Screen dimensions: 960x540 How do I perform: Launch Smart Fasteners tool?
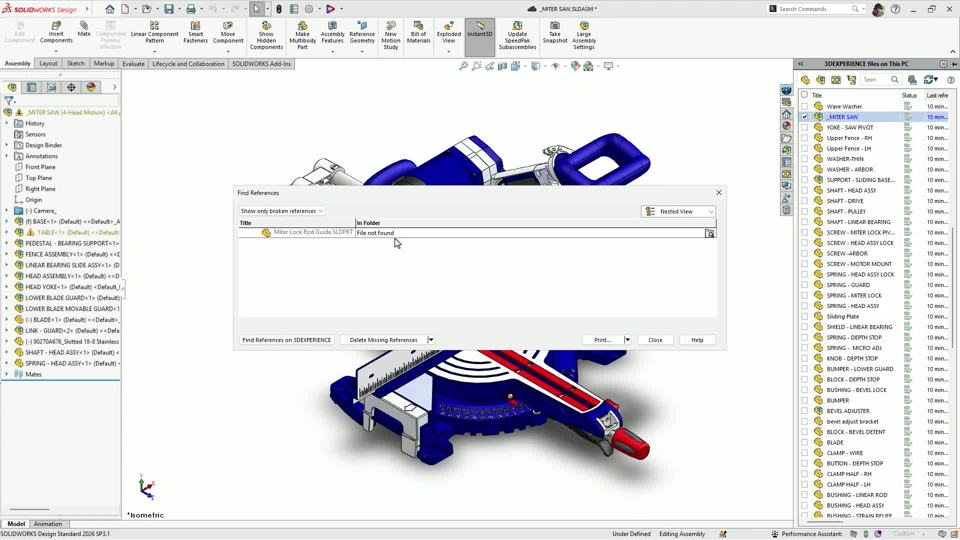pos(195,32)
